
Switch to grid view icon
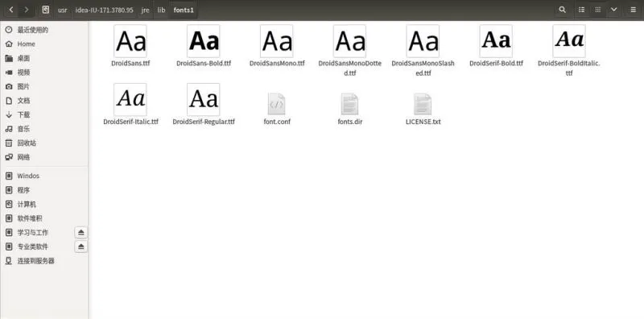[598, 10]
